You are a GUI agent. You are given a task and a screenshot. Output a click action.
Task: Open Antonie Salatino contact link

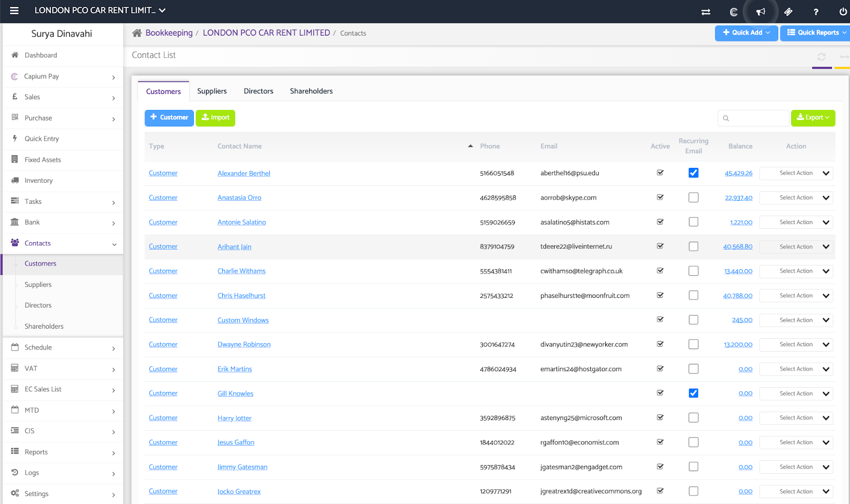coord(242,223)
